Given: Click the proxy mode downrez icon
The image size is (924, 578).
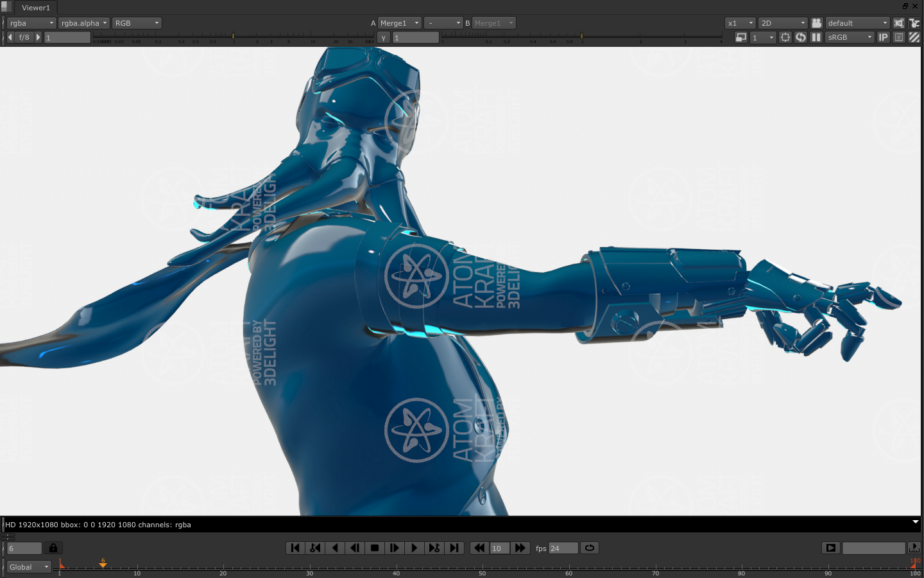Looking at the screenshot, I should (741, 37).
